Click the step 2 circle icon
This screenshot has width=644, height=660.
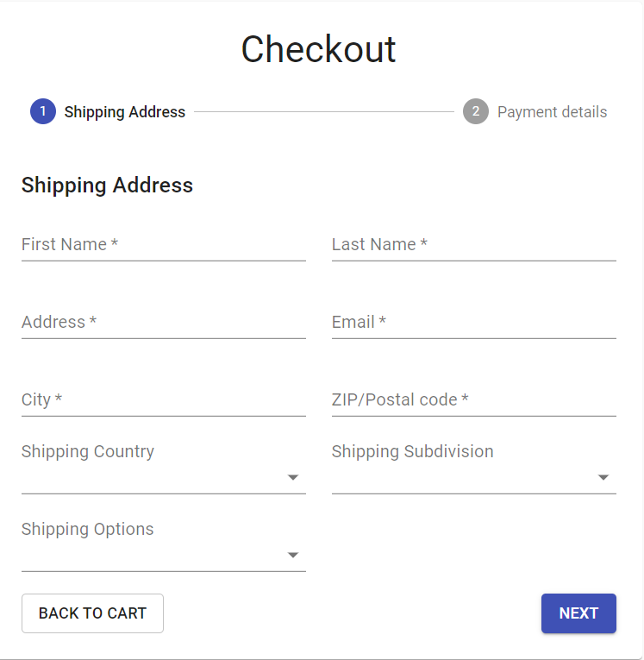click(x=476, y=111)
